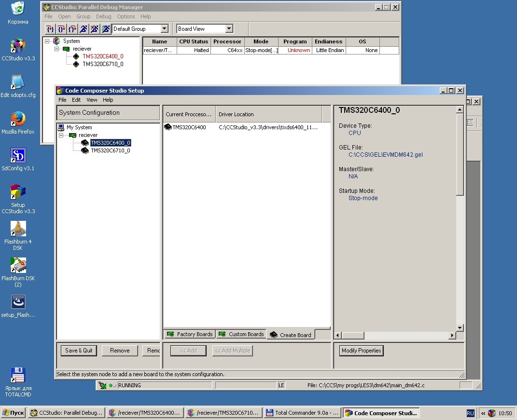Click the << Add Multiple button
The height and width of the screenshot is (420, 517).
click(233, 351)
